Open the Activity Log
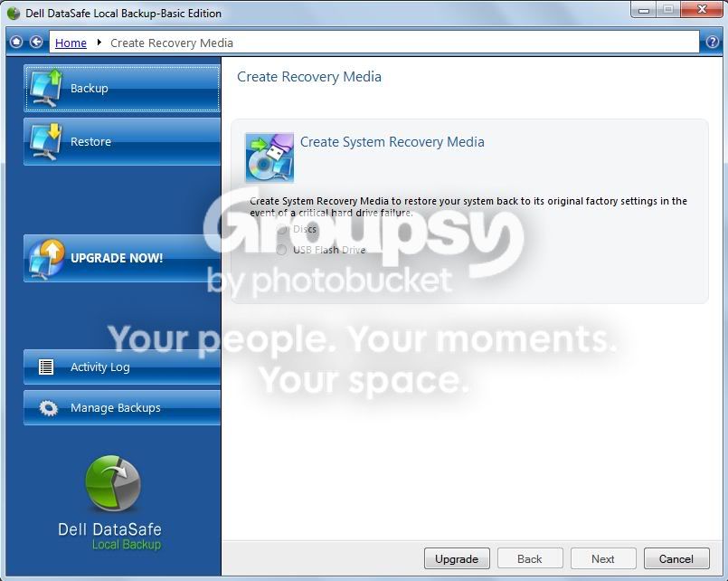This screenshot has width=728, height=581. (122, 367)
